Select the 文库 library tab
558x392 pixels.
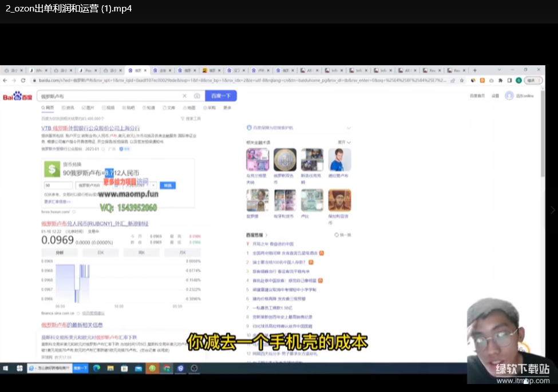169,108
